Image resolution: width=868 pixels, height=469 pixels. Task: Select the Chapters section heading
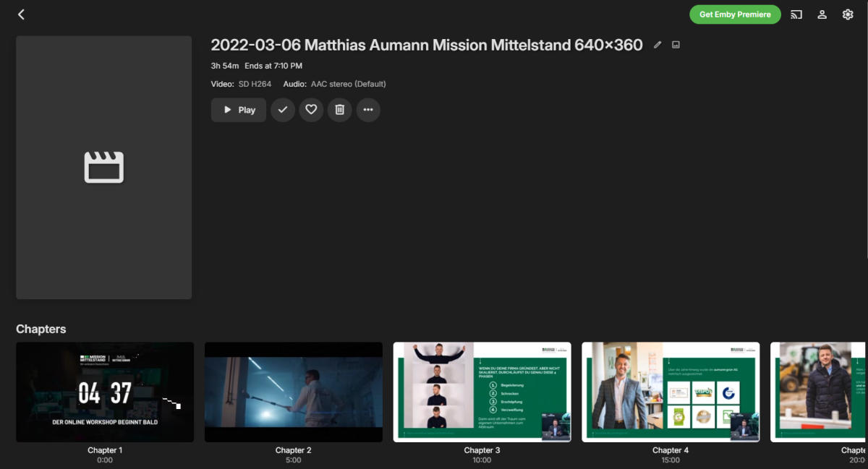[41, 329]
